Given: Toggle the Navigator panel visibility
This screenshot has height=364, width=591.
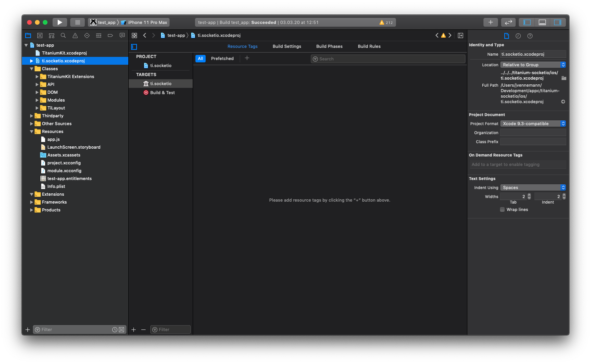Looking at the screenshot, I should [x=527, y=22].
